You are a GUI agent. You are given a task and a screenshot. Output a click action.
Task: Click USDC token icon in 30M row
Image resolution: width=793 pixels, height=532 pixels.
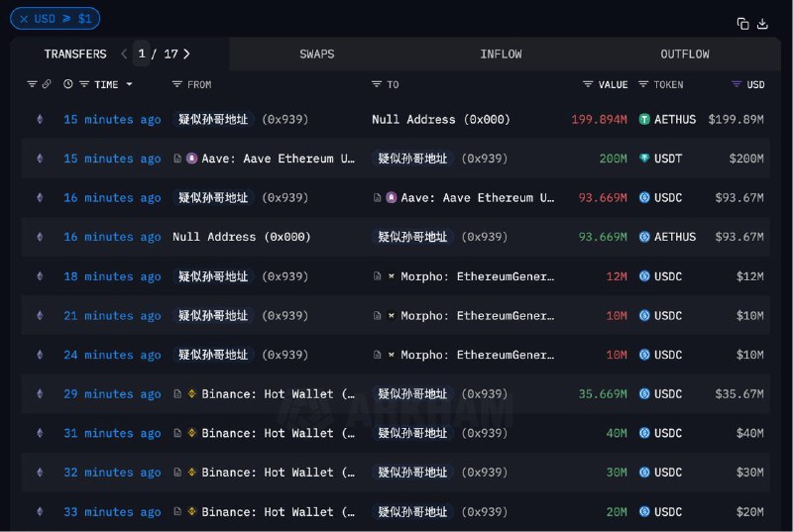[644, 473]
